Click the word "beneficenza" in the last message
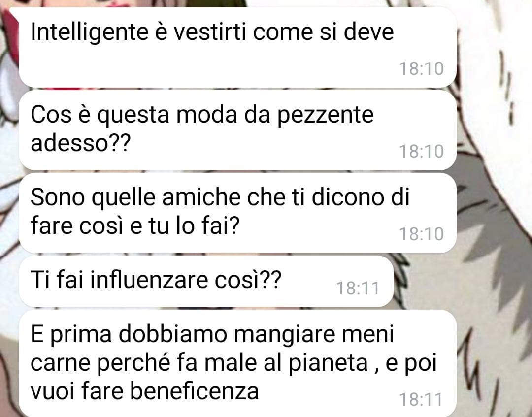The width and height of the screenshot is (532, 417). click(x=194, y=391)
